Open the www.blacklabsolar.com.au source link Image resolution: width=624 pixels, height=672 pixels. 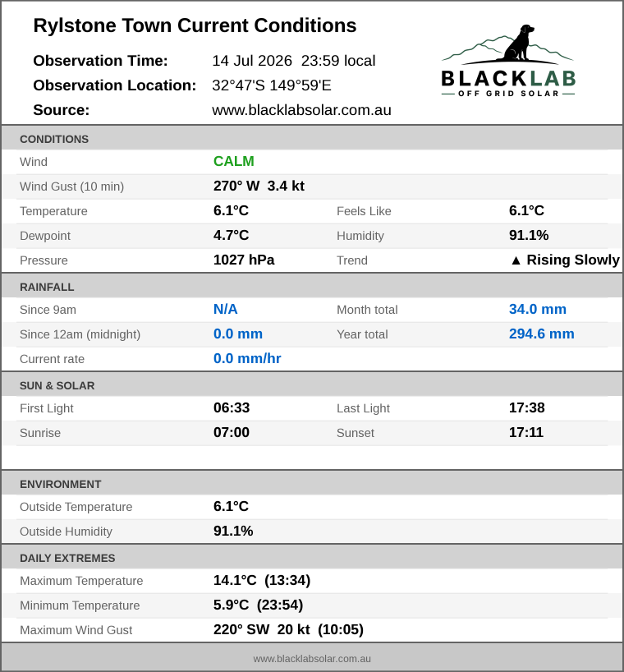click(301, 110)
